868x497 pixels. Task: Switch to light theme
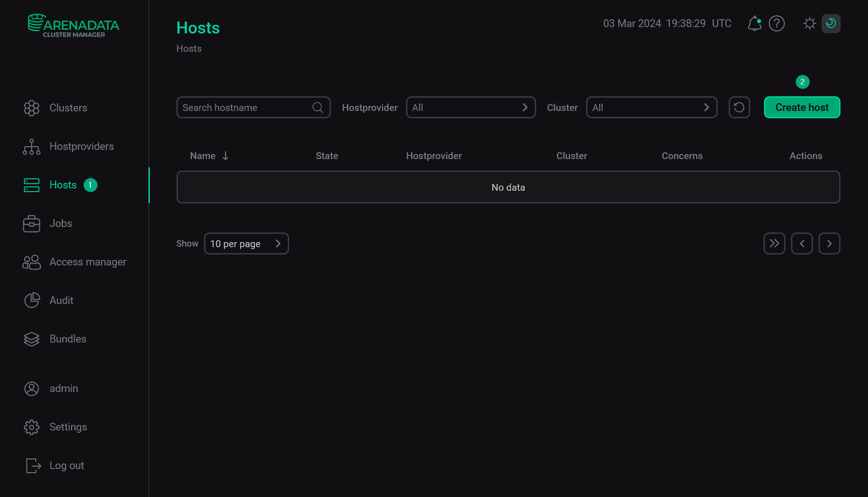tap(809, 23)
